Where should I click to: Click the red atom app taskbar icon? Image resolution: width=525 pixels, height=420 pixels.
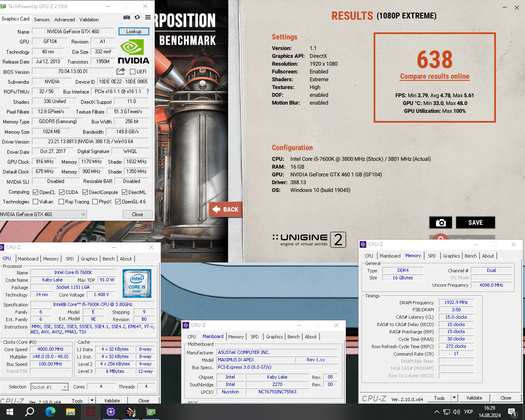(90, 412)
